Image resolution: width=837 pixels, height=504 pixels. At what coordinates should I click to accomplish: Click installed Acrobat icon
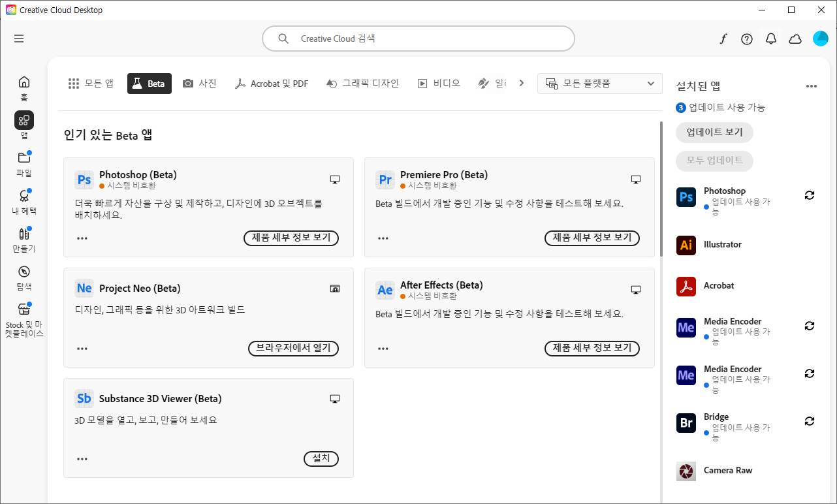click(686, 286)
